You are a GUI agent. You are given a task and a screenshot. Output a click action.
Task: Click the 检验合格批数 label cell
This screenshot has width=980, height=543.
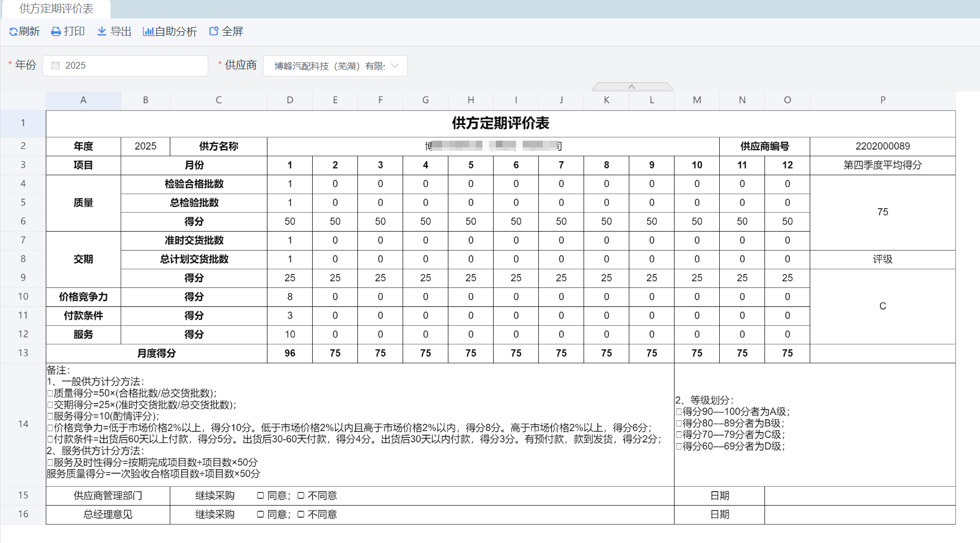point(194,184)
